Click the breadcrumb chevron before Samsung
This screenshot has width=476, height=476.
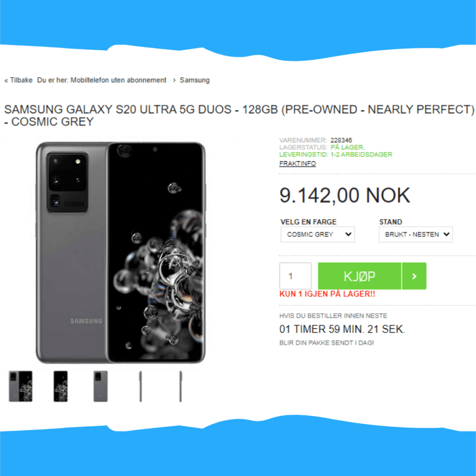[x=174, y=80]
